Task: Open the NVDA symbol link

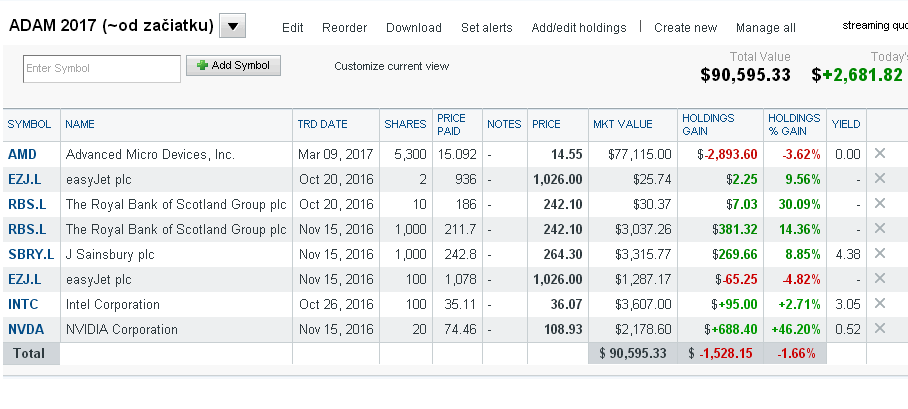Action: tap(26, 329)
